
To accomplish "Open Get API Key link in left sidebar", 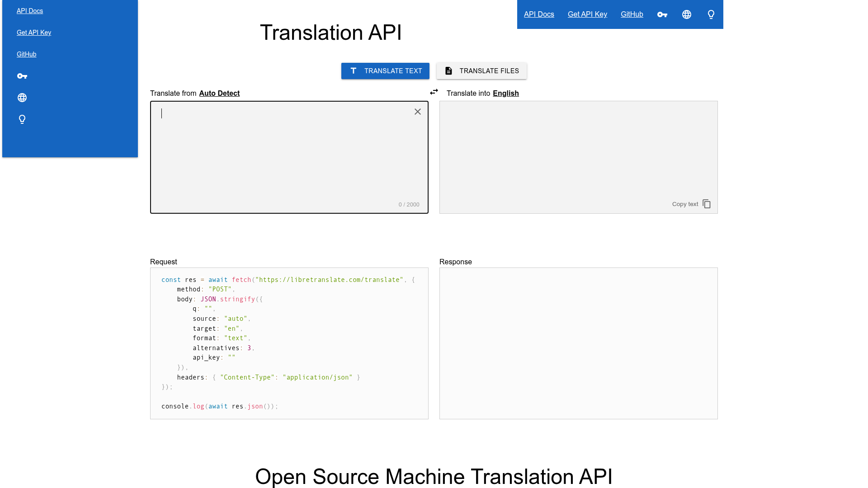I will tap(34, 33).
